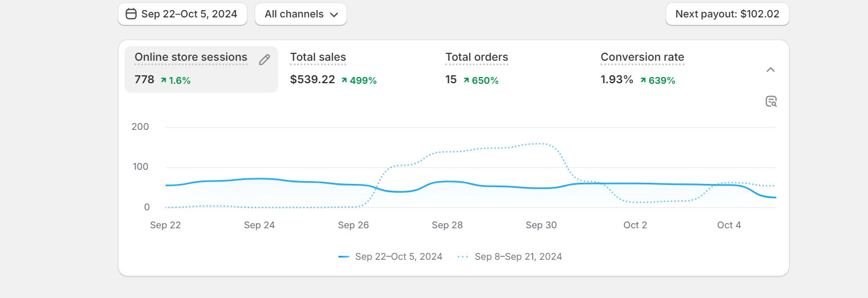Click the 1.6% sessions change indicator
This screenshot has height=298, width=868.
click(x=176, y=80)
